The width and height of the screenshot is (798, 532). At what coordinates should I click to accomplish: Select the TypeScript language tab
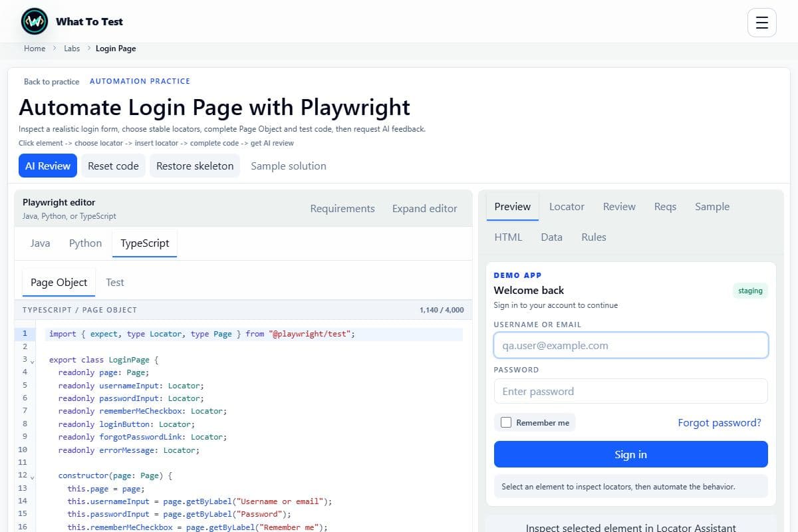(x=145, y=243)
